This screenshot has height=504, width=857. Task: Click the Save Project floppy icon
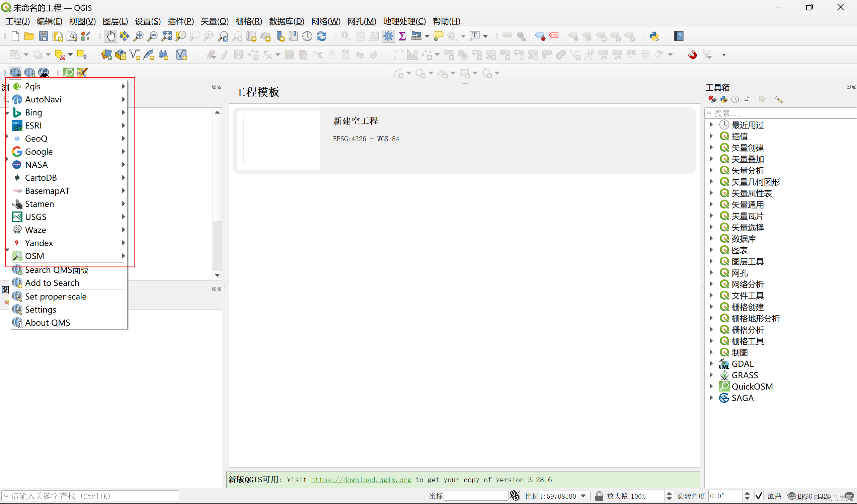coord(44,36)
